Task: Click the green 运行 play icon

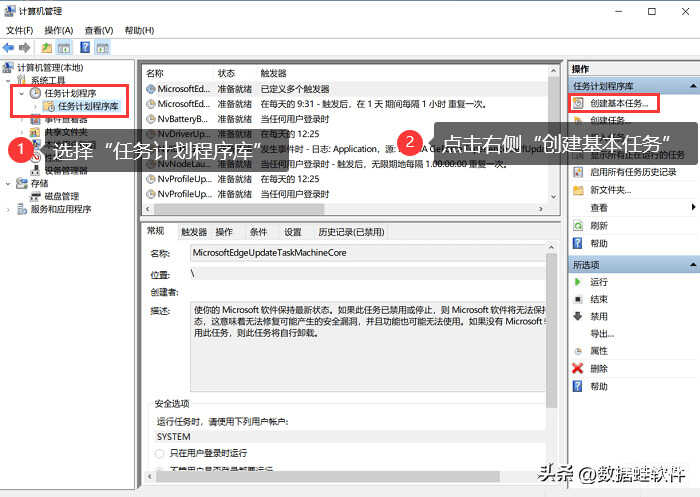Action: (x=578, y=283)
